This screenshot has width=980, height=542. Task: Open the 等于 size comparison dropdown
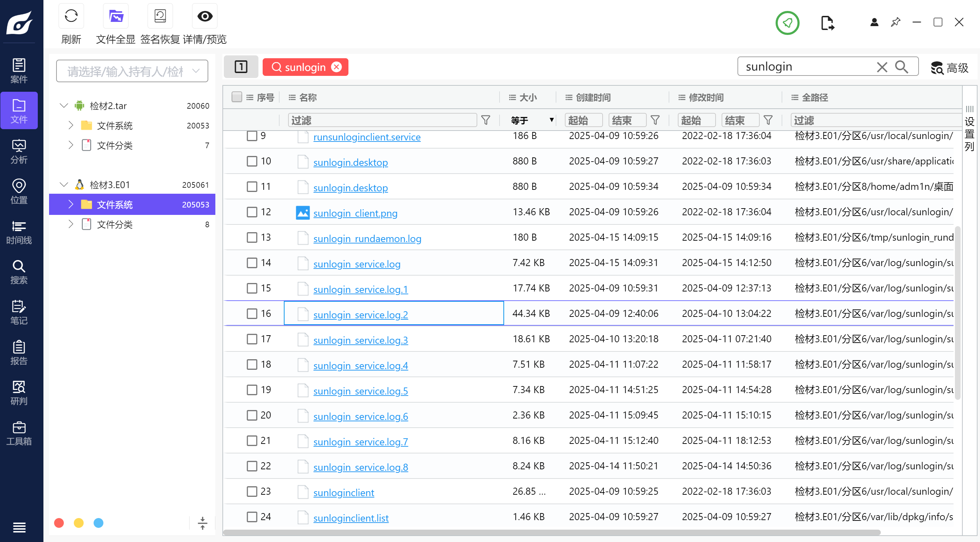(x=532, y=120)
